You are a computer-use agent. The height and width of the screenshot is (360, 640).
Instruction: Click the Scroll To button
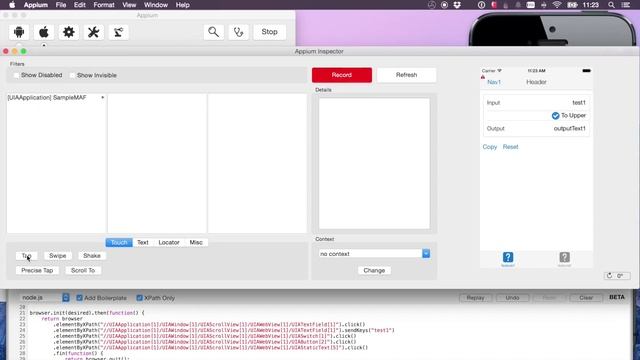point(83,270)
